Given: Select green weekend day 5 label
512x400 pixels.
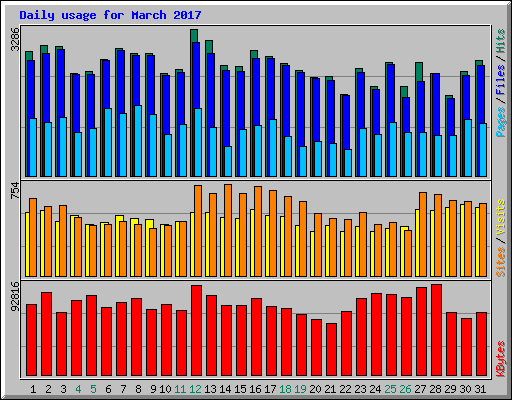Looking at the screenshot, I should 93,389.
